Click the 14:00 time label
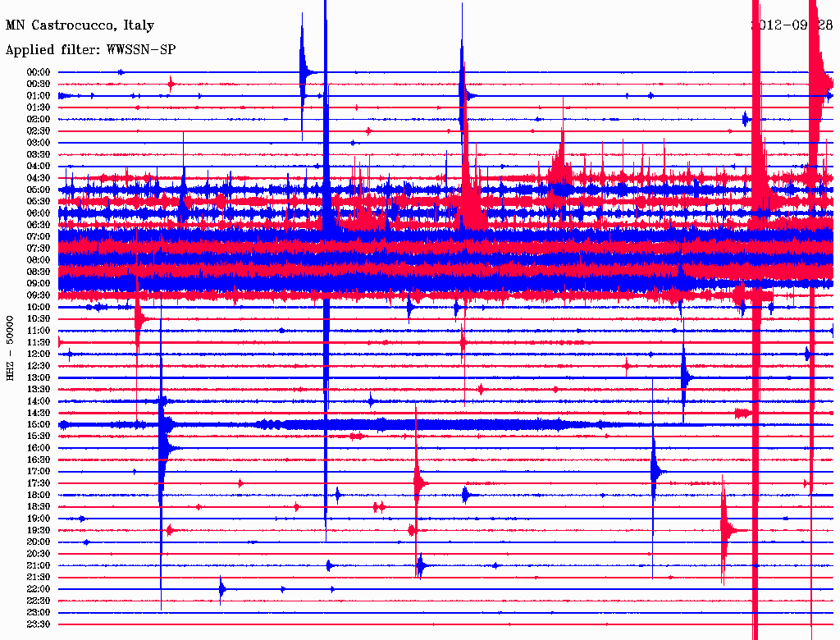The width and height of the screenshot is (840, 640). pyautogui.click(x=39, y=401)
